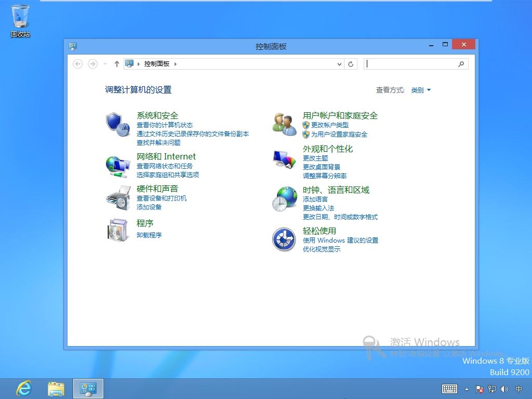532x399 pixels.
Task: Open File Explorer from the taskbar
Action: click(x=56, y=389)
